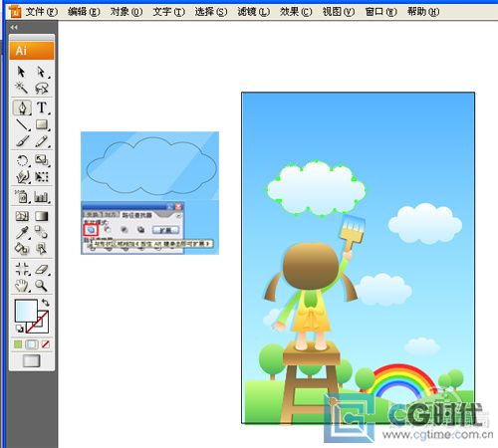The height and width of the screenshot is (448, 498).
Task: Select the Live Paint Selection tool
Action: [x=42, y=248]
